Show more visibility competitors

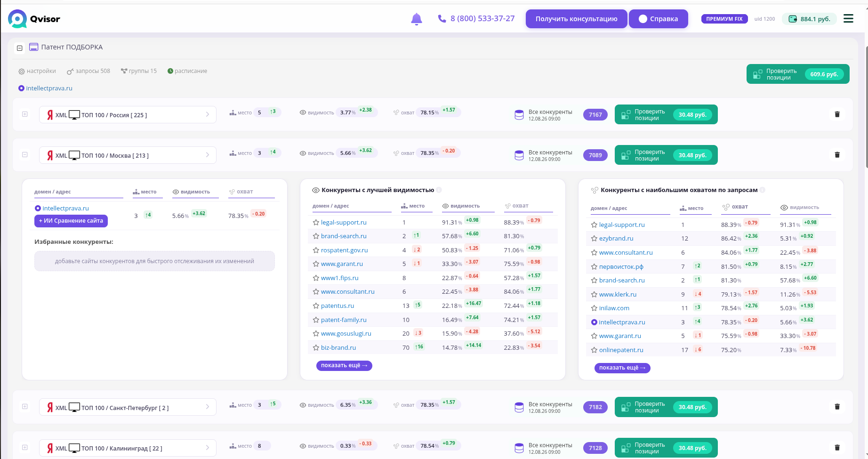[x=344, y=366]
